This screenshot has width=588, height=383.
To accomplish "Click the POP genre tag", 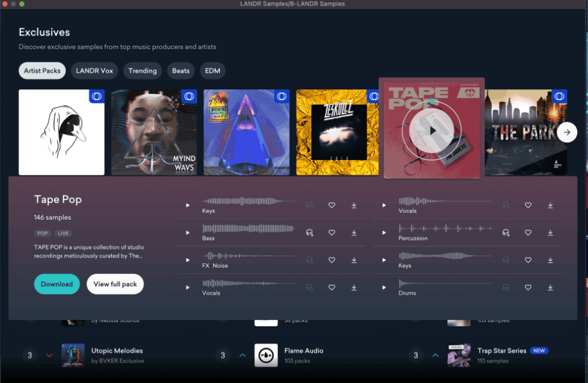I will tap(43, 233).
